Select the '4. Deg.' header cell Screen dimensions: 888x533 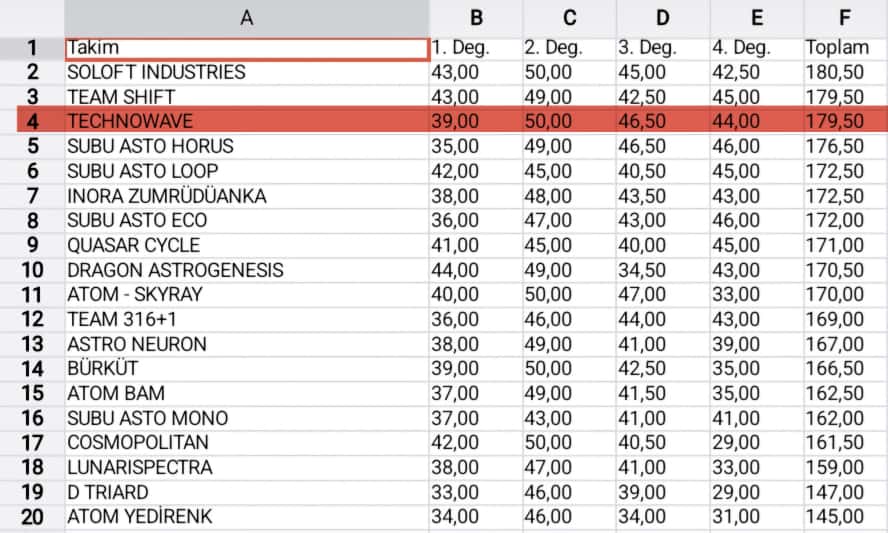pos(755,47)
